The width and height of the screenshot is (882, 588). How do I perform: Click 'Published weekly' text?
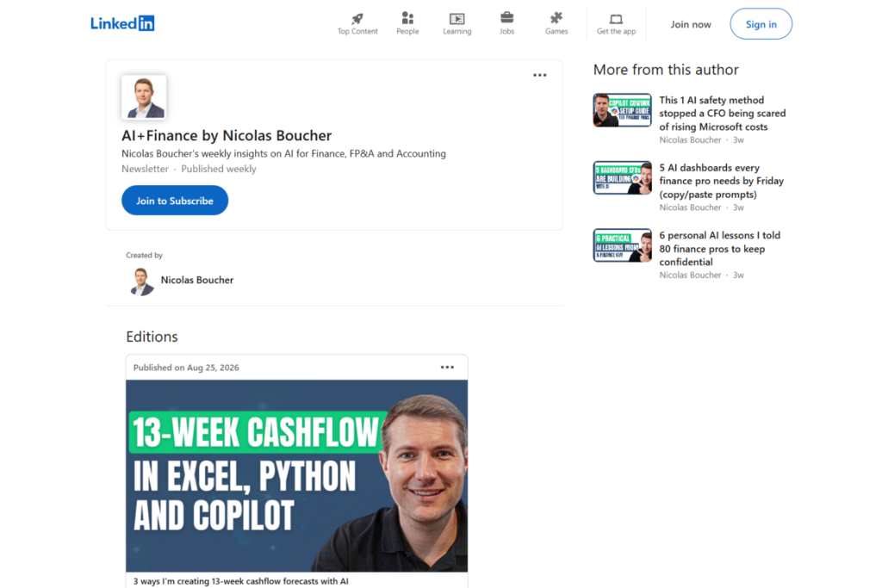[x=218, y=169]
